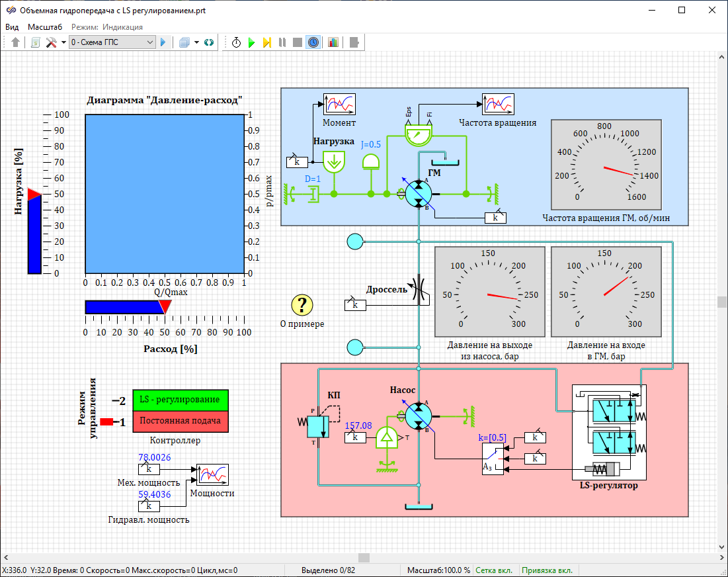Open the 'Вид' menu

pyautogui.click(x=12, y=27)
